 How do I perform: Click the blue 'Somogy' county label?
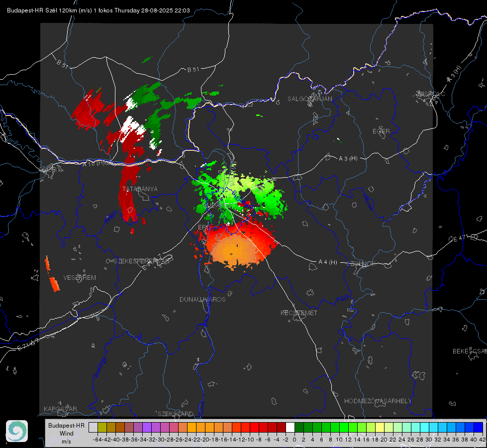click(x=100, y=367)
